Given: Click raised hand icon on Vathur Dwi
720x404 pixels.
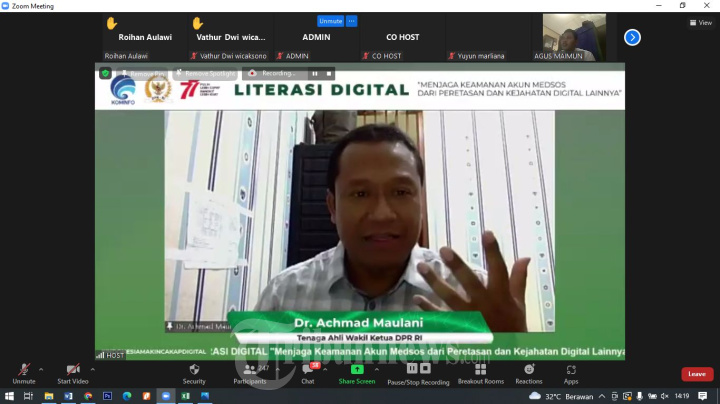Looking at the screenshot, I should 198,23.
